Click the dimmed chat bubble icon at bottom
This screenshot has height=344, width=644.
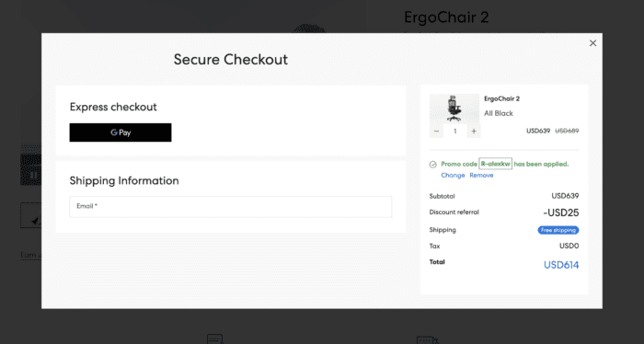tap(214, 339)
